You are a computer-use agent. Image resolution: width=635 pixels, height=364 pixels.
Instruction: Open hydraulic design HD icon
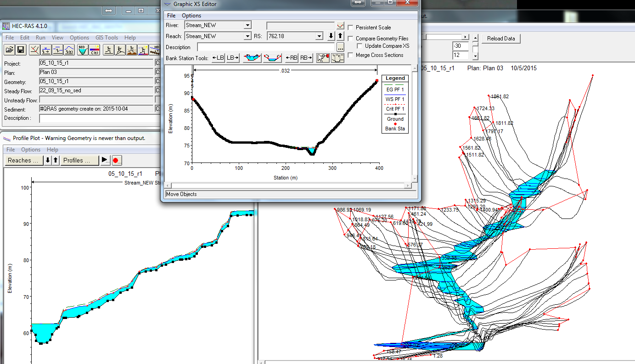point(155,50)
